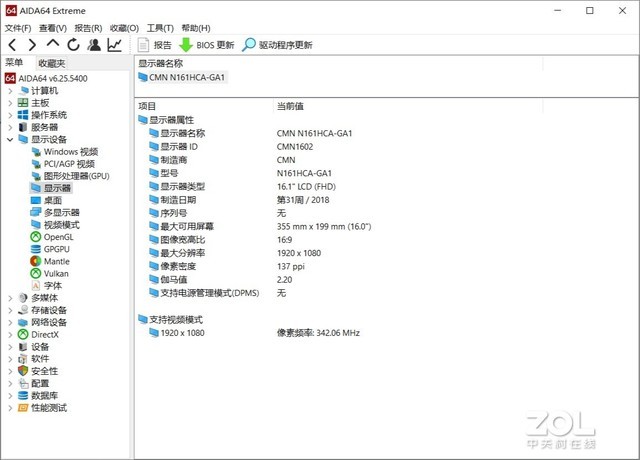640x460 pixels.
Task: Click the 视频模式 tree item icon
Action: pyautogui.click(x=36, y=224)
